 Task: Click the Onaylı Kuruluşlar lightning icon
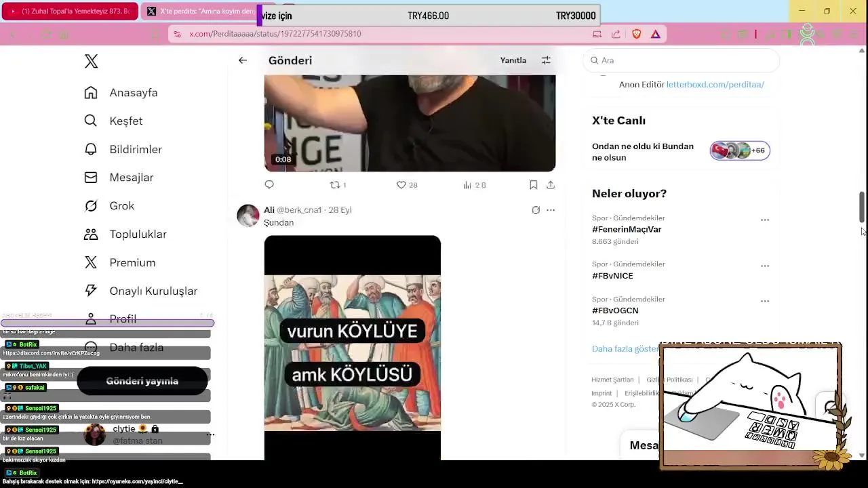[91, 291]
